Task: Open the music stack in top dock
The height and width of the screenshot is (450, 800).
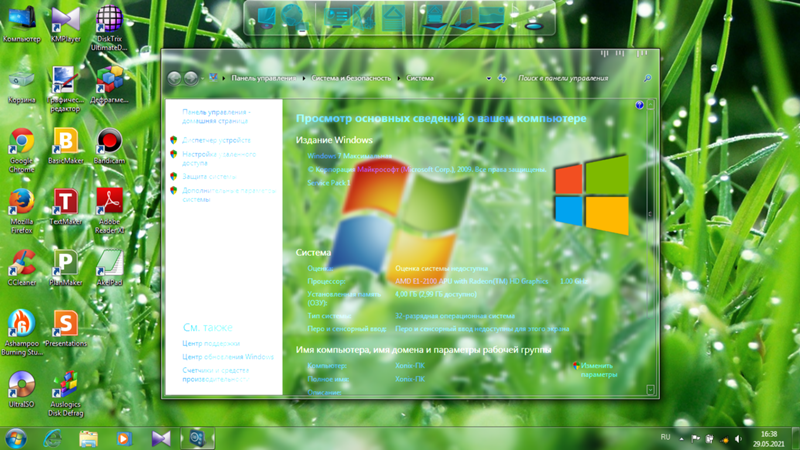Action: click(x=462, y=18)
